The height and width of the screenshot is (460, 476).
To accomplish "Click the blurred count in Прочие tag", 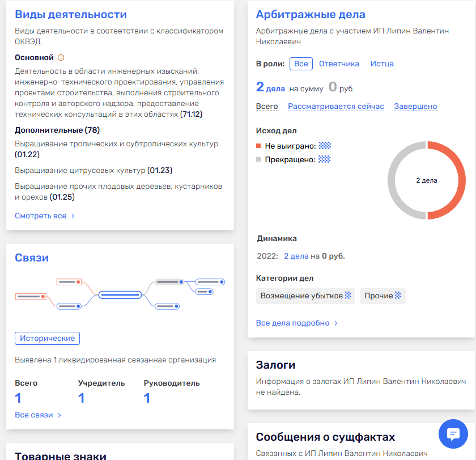I will pos(398,296).
